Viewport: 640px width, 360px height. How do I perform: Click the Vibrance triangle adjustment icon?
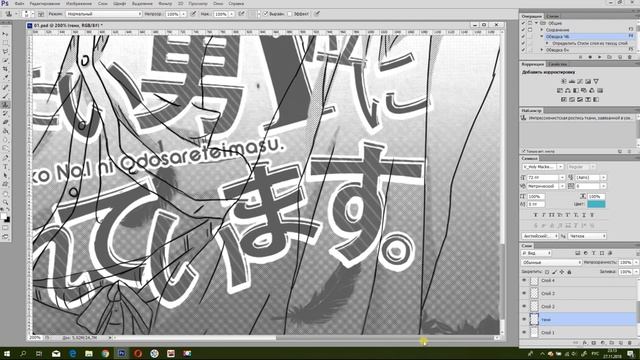click(x=596, y=82)
